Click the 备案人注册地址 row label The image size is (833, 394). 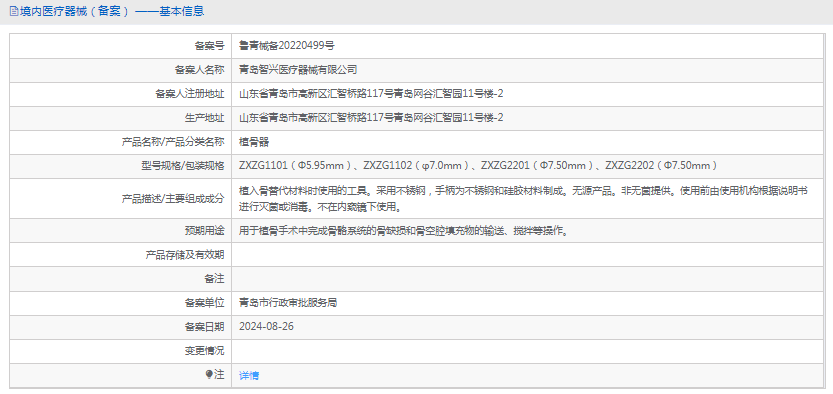(190, 94)
